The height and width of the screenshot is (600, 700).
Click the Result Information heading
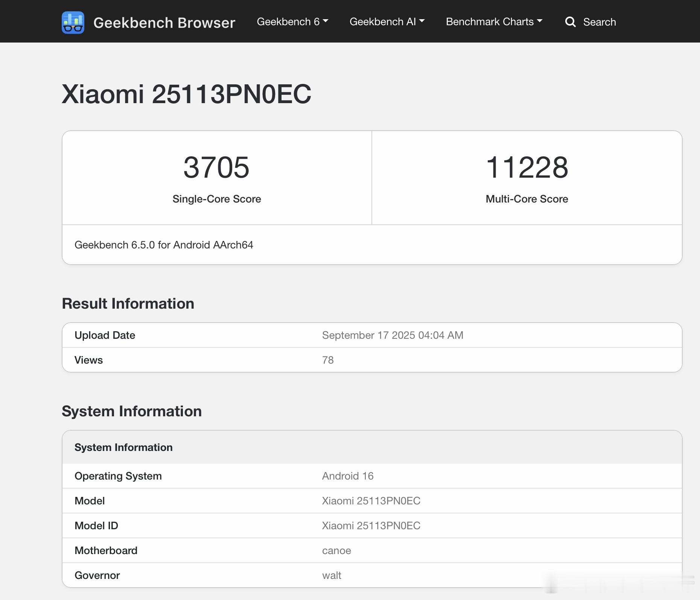[x=128, y=303]
